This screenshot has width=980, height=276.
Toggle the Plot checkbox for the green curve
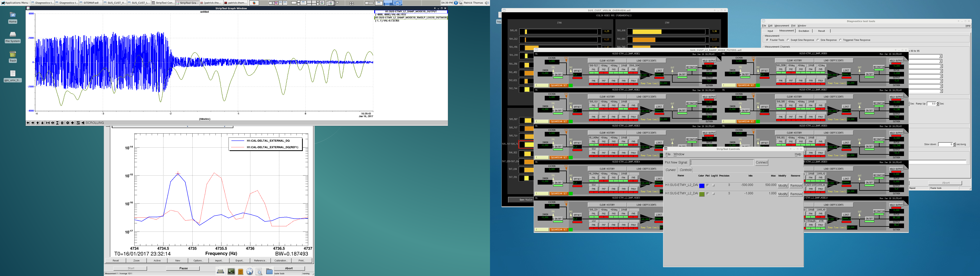tap(707, 194)
